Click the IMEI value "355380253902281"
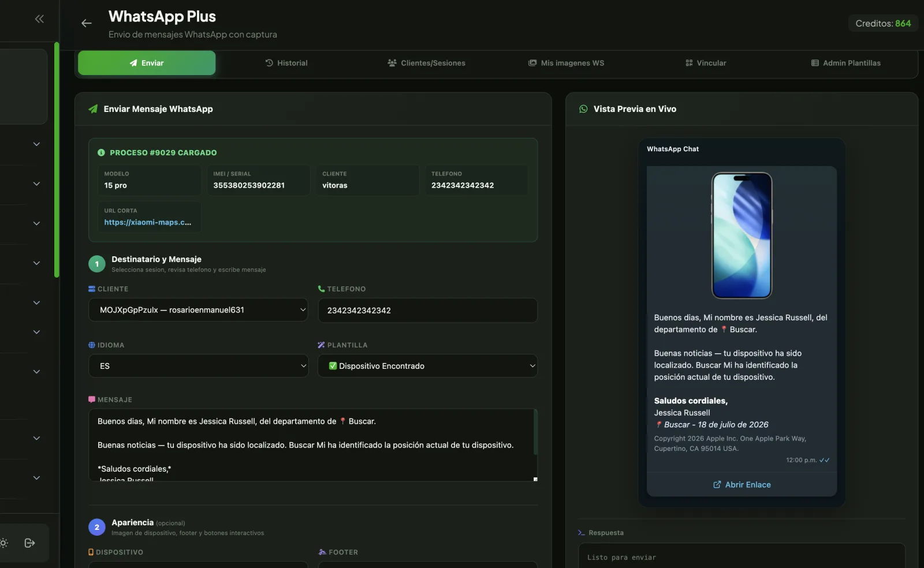924x568 pixels. [x=249, y=185]
